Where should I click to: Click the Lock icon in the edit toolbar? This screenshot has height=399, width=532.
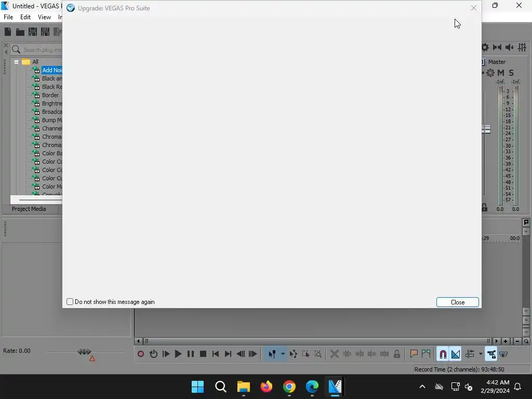tap(396, 354)
